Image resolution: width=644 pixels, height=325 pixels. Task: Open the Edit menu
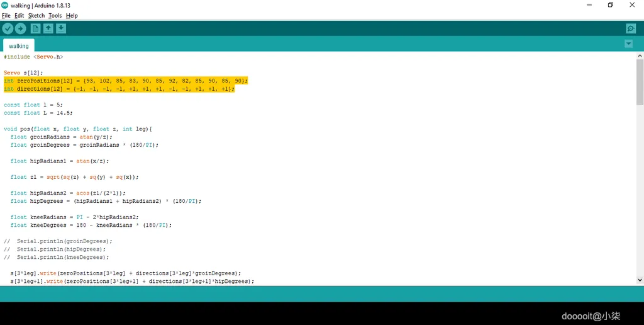point(19,16)
